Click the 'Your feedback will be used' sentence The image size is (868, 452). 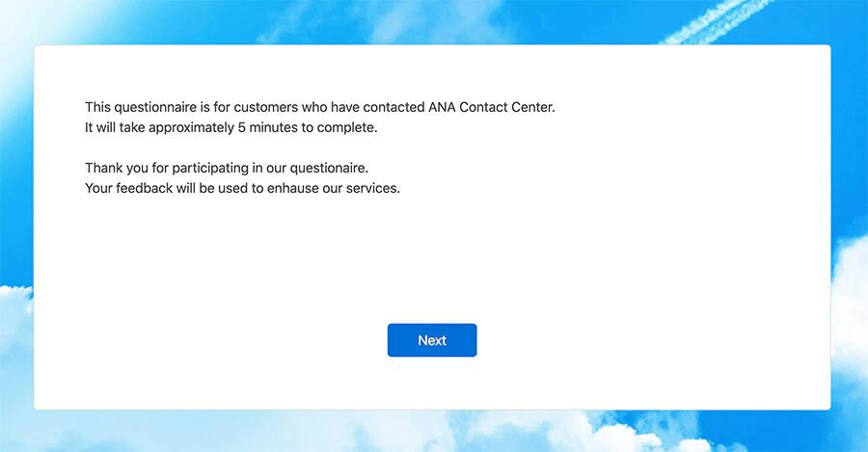[242, 188]
